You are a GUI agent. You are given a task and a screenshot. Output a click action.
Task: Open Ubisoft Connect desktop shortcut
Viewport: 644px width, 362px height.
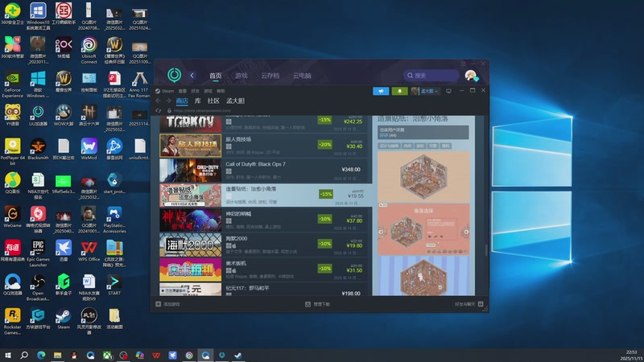pyautogui.click(x=89, y=51)
